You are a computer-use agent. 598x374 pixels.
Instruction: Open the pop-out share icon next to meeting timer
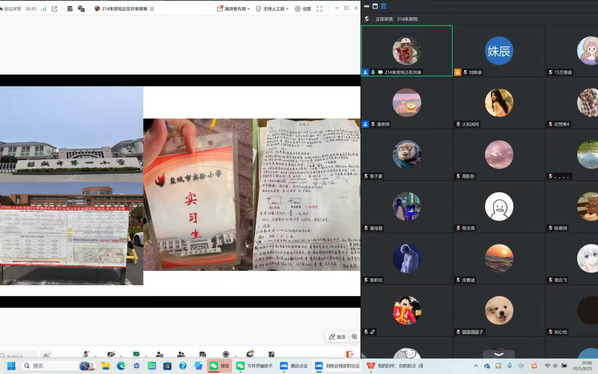[x=54, y=8]
